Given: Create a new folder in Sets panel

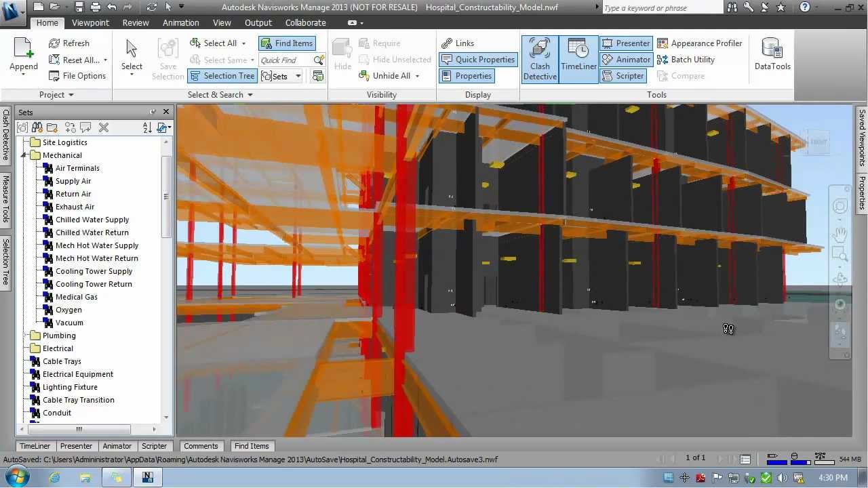Looking at the screenshot, I should (x=52, y=127).
